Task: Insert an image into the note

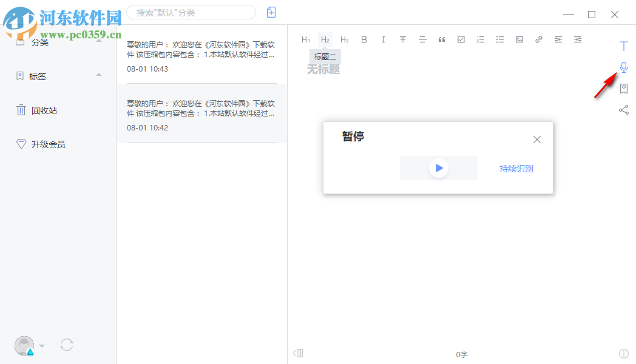Action: [519, 39]
